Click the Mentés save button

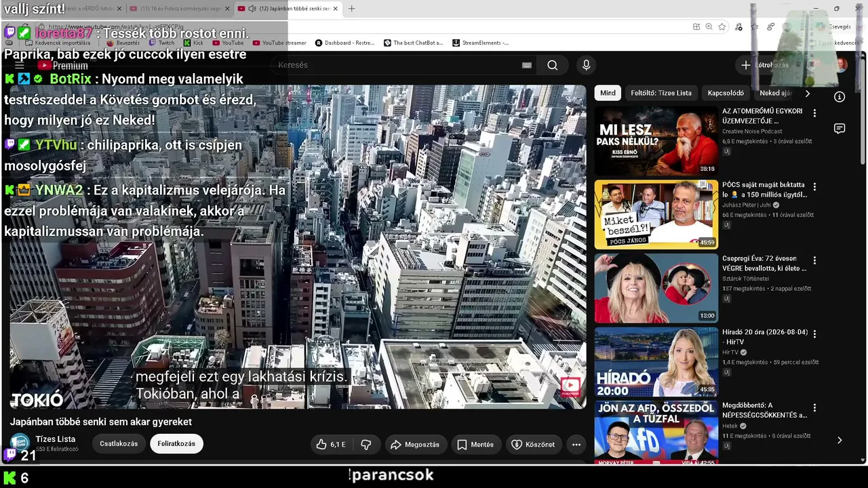475,445
